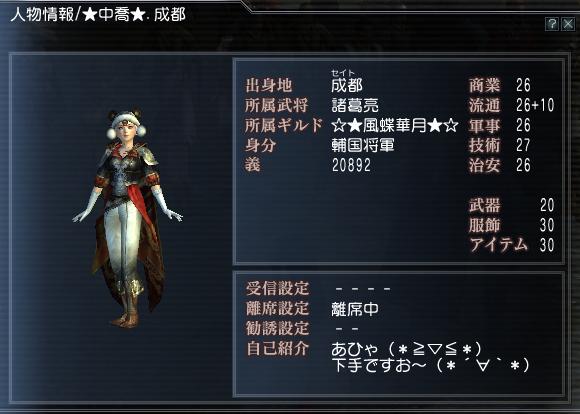Click the 受信設定 dashes value
Viewport: 580px width, 414px height.
pos(362,289)
